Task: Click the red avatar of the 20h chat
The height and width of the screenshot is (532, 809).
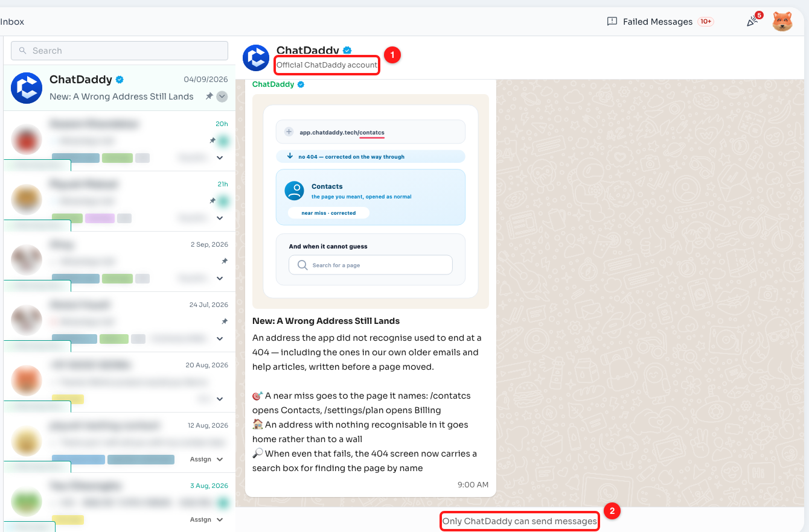Action: [x=27, y=141]
